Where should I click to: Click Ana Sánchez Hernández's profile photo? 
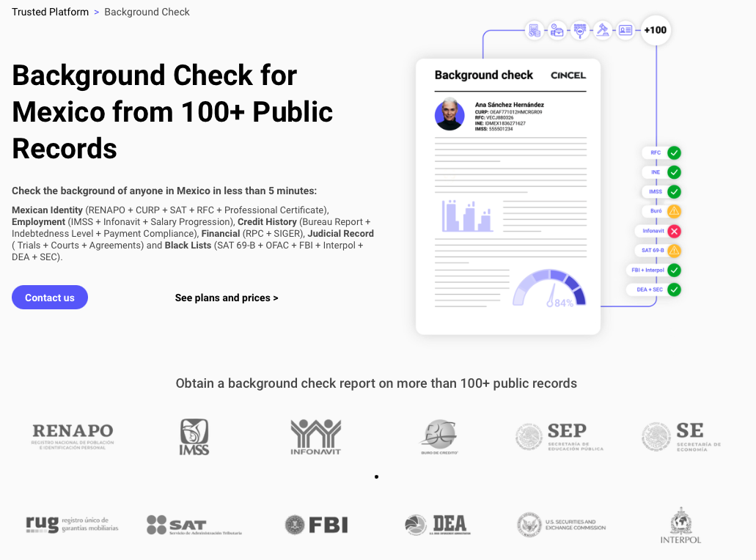[450, 114]
